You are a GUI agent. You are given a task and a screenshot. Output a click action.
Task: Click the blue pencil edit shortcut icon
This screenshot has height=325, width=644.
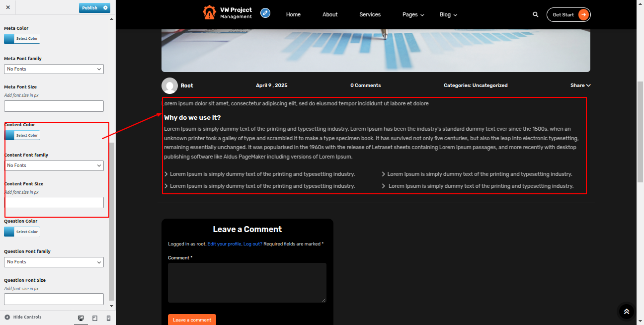click(265, 13)
